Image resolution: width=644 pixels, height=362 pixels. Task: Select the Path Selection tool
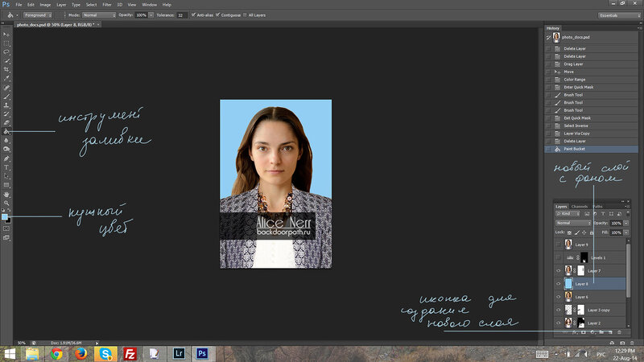coord(6,176)
